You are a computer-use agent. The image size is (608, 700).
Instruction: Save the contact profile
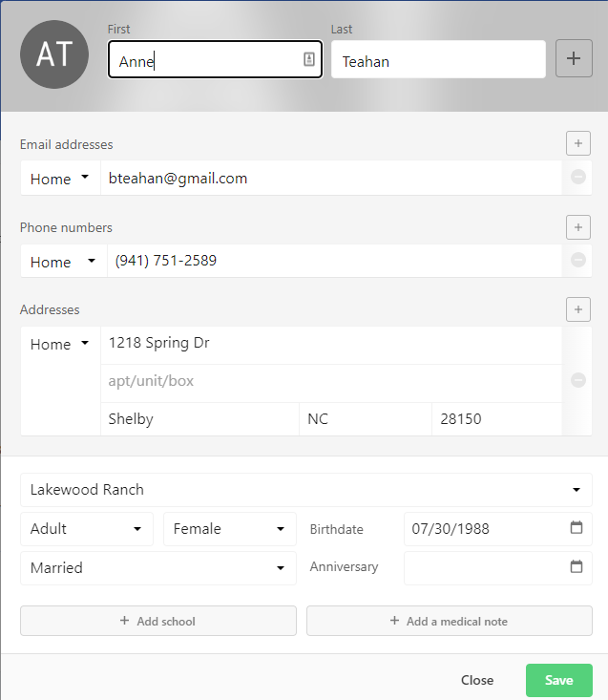coord(558,680)
